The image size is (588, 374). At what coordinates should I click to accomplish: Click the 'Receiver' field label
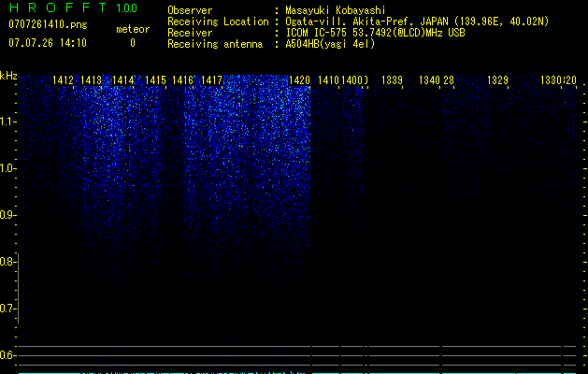pyautogui.click(x=190, y=33)
